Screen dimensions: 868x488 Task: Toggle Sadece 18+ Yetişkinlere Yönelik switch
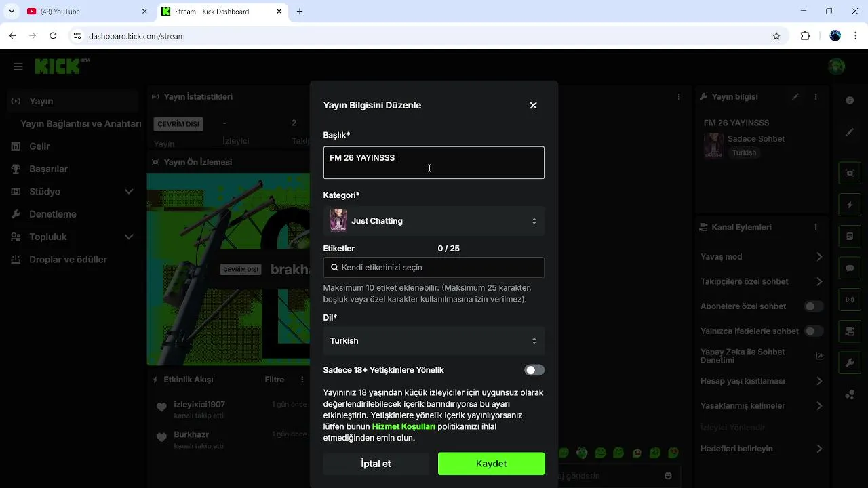point(534,370)
